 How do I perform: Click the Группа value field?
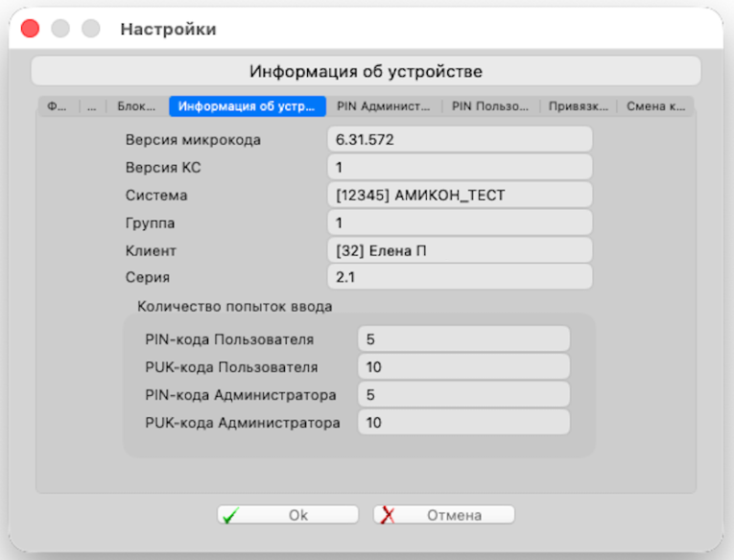point(460,222)
